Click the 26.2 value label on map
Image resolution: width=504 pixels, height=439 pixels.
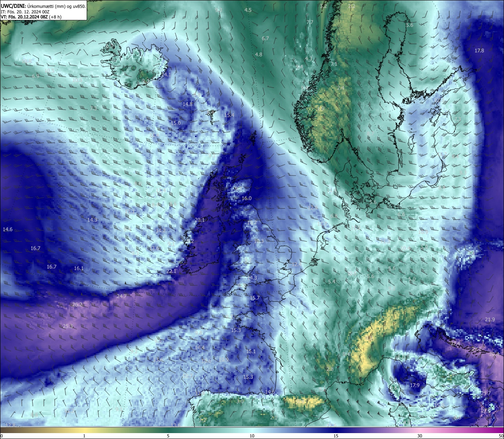(x=78, y=304)
